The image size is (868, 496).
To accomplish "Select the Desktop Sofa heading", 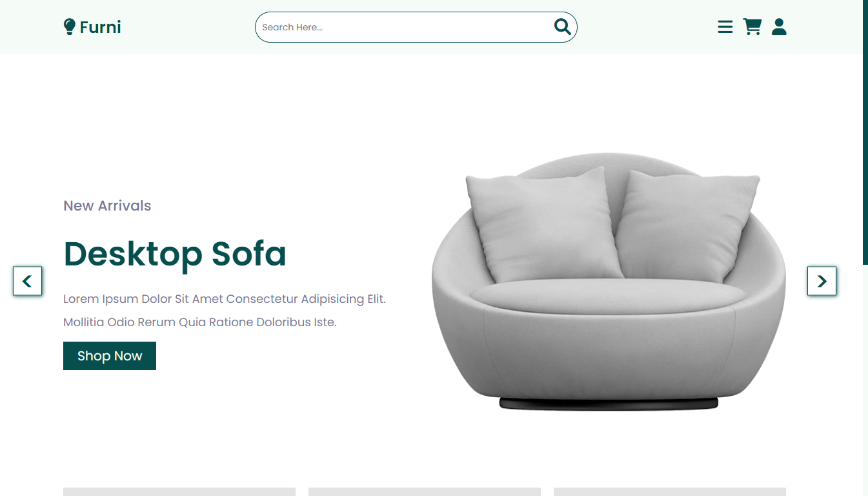I will click(x=175, y=254).
